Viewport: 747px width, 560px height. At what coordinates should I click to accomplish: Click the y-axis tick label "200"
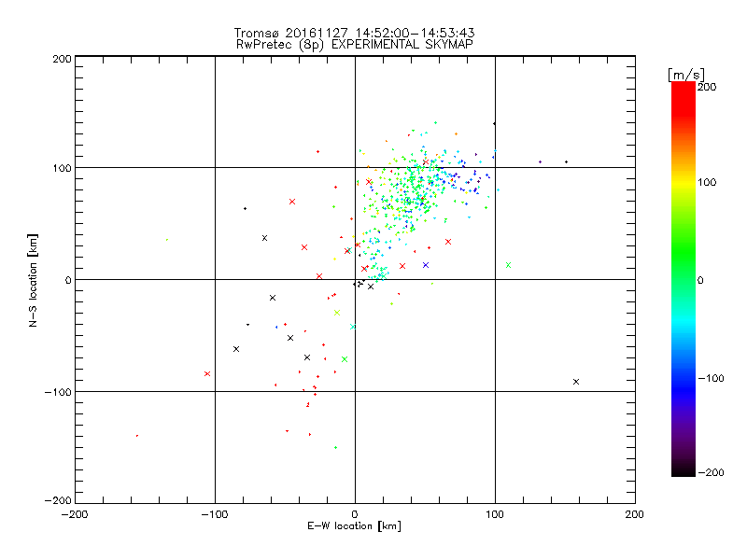(x=62, y=59)
